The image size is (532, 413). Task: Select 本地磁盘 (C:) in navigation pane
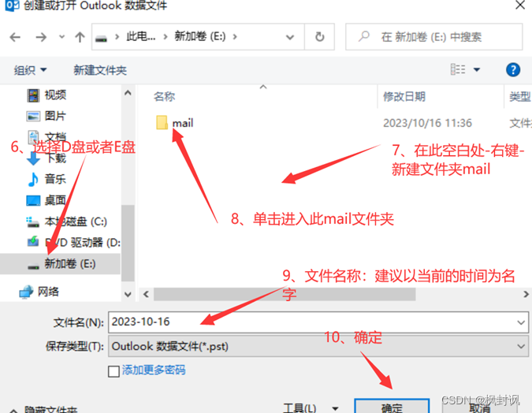point(76,221)
